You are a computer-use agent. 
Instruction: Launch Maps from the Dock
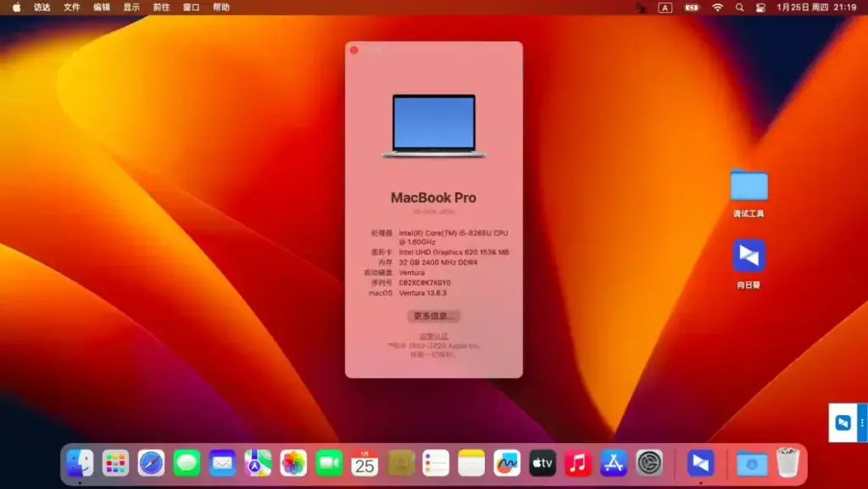point(258,463)
